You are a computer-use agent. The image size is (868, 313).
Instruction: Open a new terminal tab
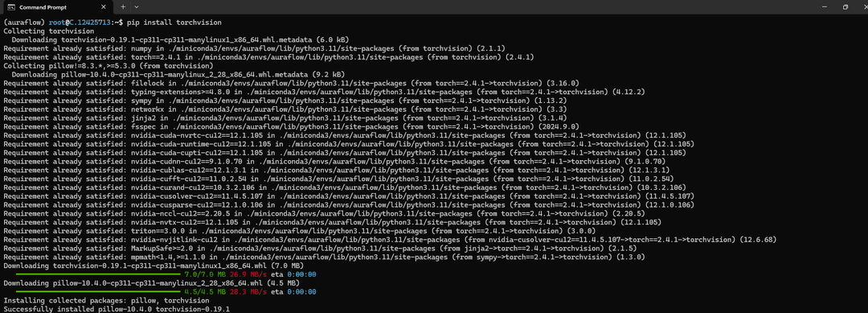(123, 7)
